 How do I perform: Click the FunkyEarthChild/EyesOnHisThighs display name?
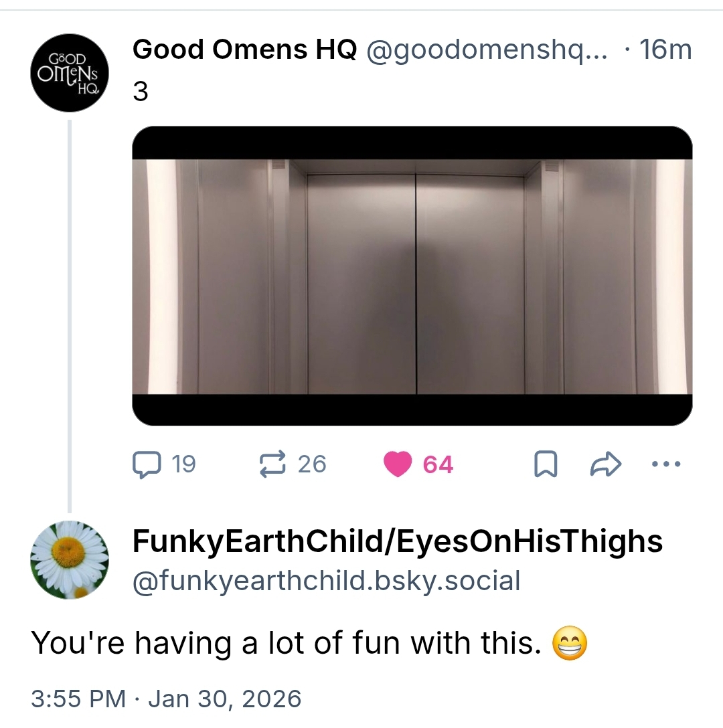click(398, 542)
